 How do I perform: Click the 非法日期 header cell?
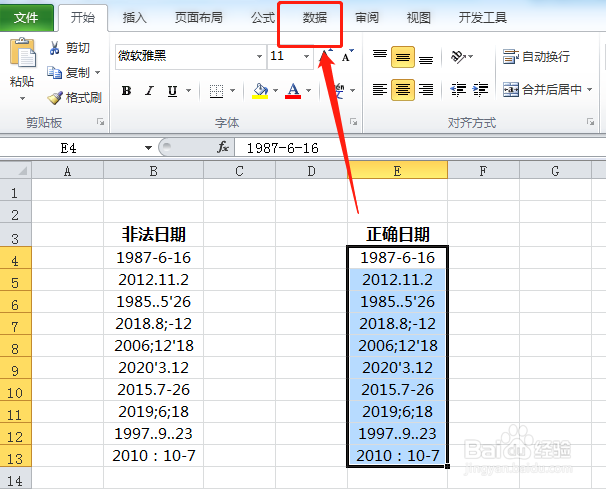(x=153, y=234)
